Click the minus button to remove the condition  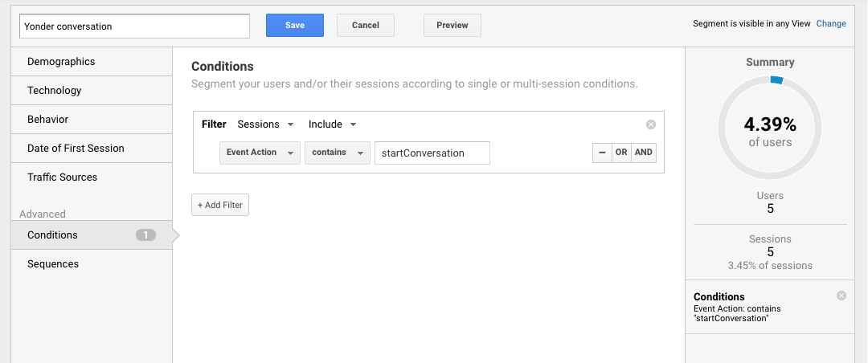[x=601, y=153]
